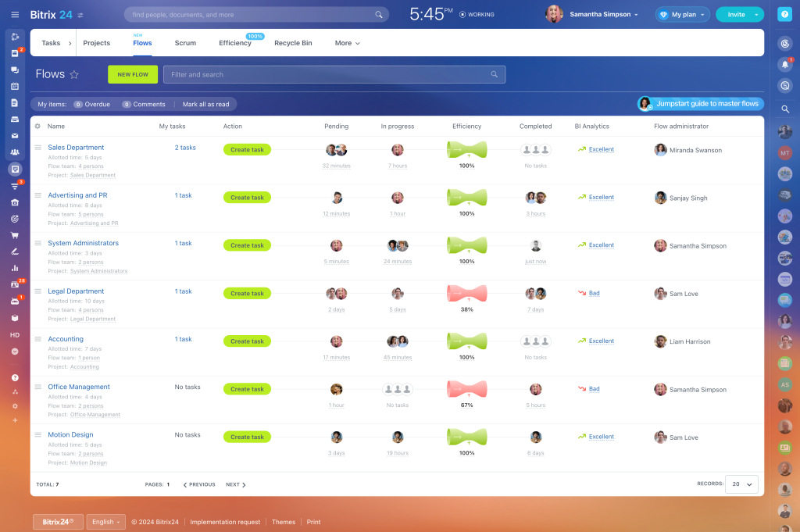Image resolution: width=800 pixels, height=532 pixels.
Task: Open search from the right sidebar magnifier
Action: [787, 109]
